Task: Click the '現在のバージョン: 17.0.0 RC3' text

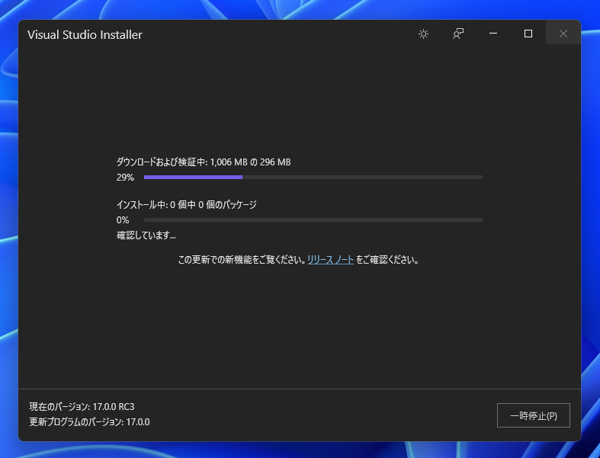Action: [x=82, y=406]
